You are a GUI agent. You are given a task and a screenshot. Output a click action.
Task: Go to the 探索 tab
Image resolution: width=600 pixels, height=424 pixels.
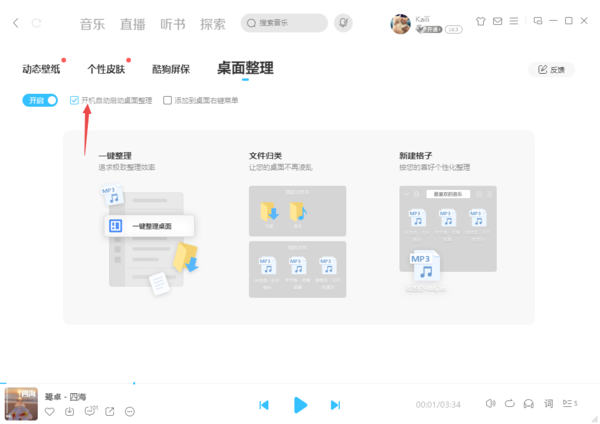click(213, 24)
